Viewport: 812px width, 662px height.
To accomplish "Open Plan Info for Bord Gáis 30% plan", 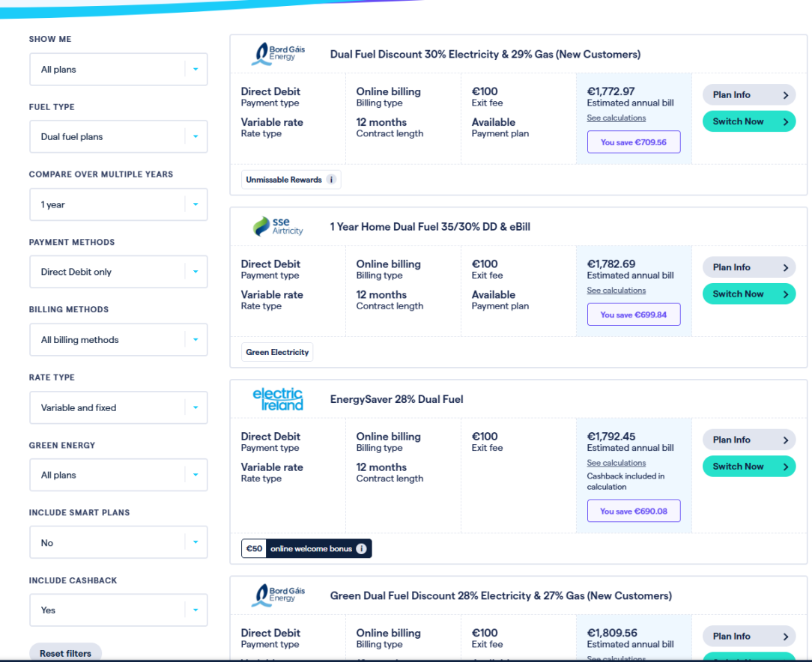I will point(749,94).
